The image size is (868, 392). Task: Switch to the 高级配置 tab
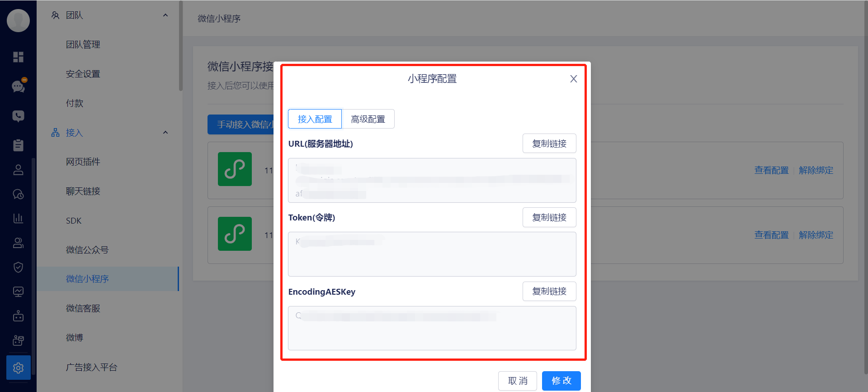[368, 119]
